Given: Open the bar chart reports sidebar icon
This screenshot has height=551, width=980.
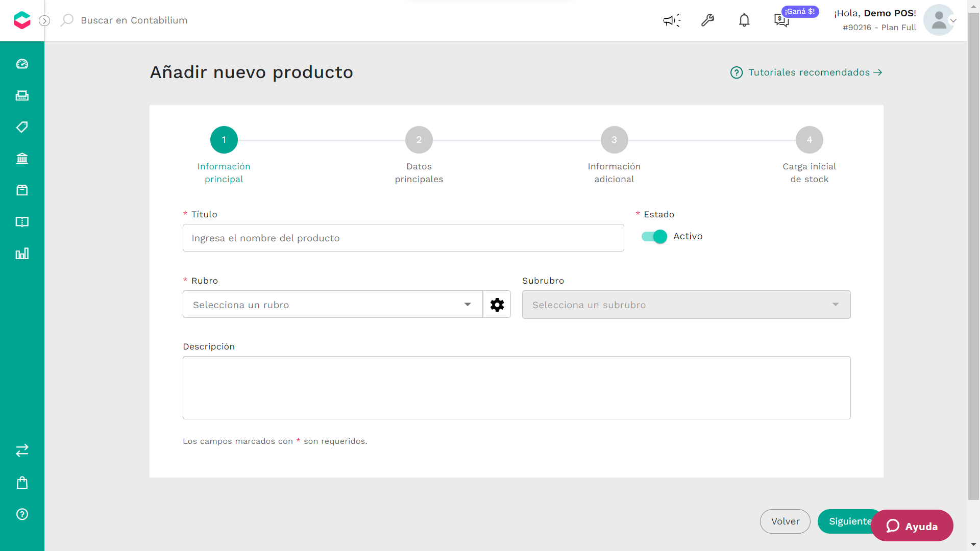Looking at the screenshot, I should 22,254.
